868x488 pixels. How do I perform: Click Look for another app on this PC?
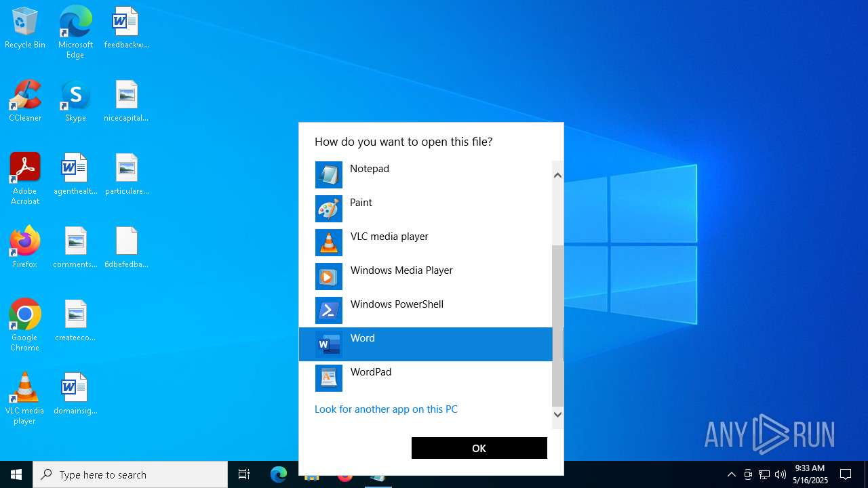386,409
